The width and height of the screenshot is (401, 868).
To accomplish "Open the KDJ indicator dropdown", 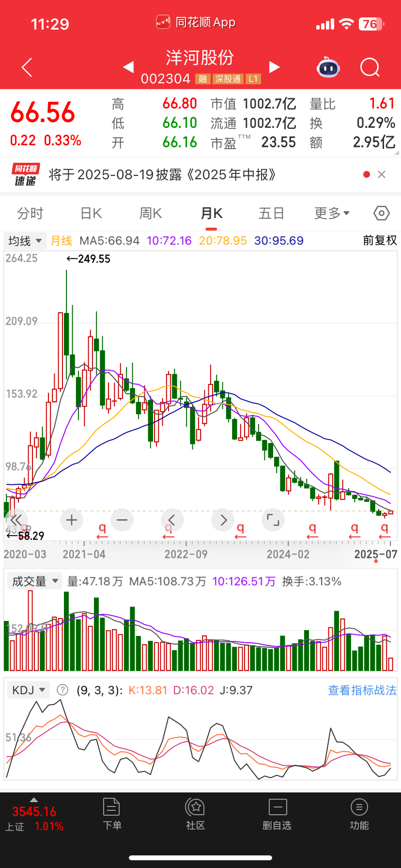I will [x=29, y=690].
